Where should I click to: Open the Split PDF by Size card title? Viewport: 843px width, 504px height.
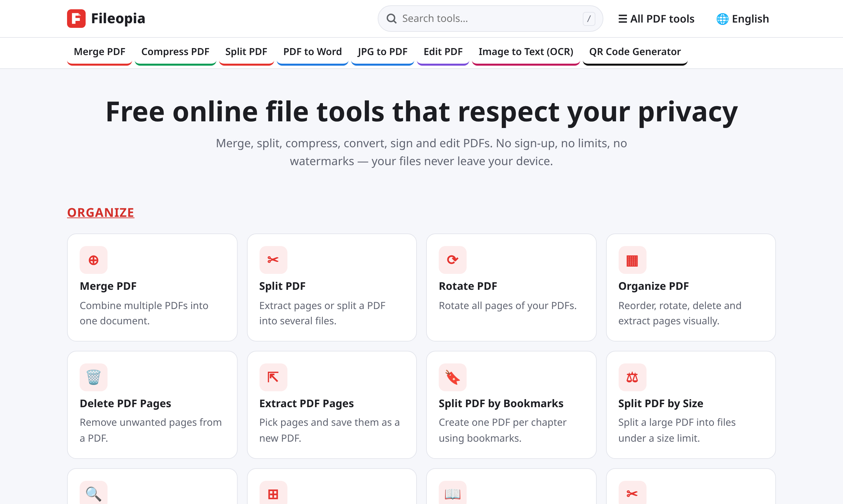click(x=660, y=403)
